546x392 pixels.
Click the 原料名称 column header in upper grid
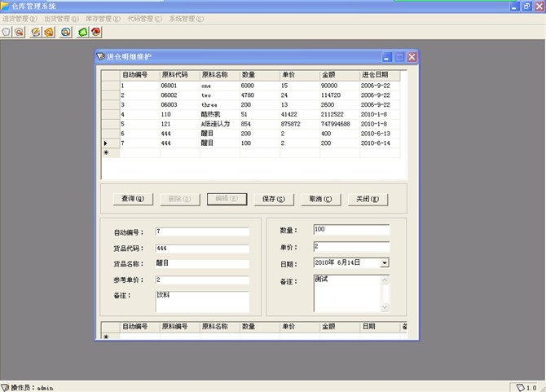point(220,75)
